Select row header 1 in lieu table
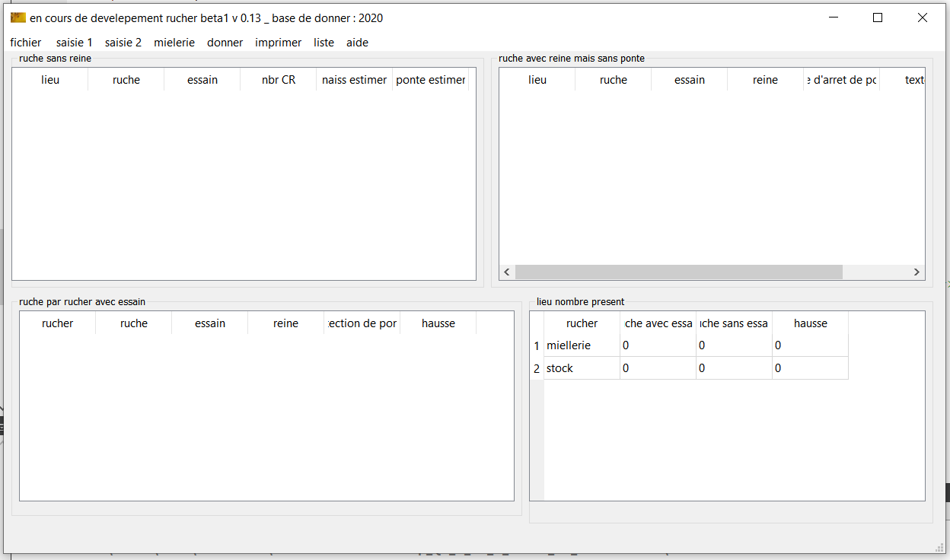 point(537,345)
